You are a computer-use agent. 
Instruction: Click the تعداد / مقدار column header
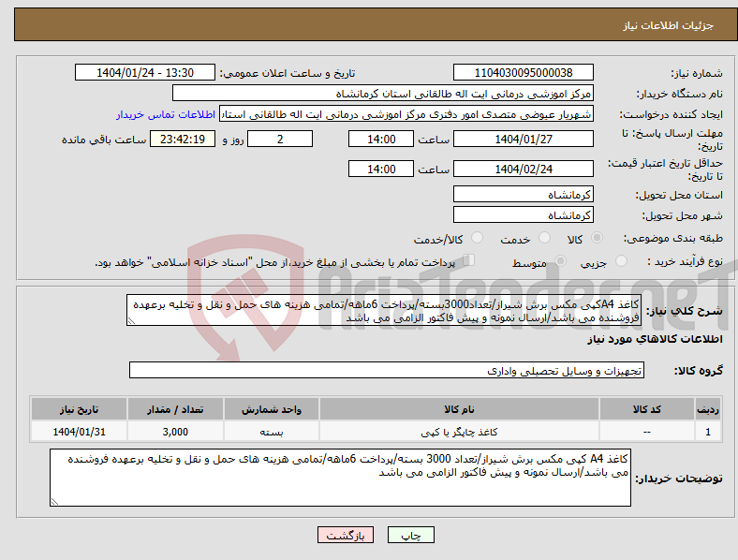pos(175,409)
